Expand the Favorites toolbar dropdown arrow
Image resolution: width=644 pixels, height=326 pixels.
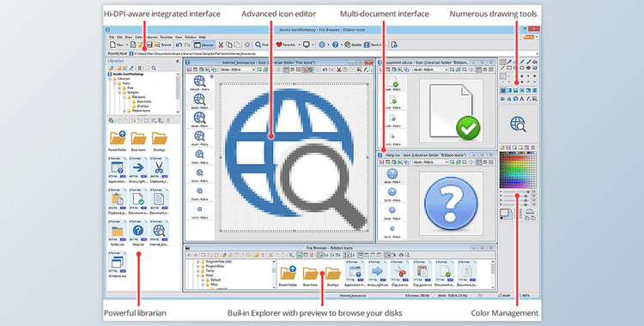click(x=299, y=45)
